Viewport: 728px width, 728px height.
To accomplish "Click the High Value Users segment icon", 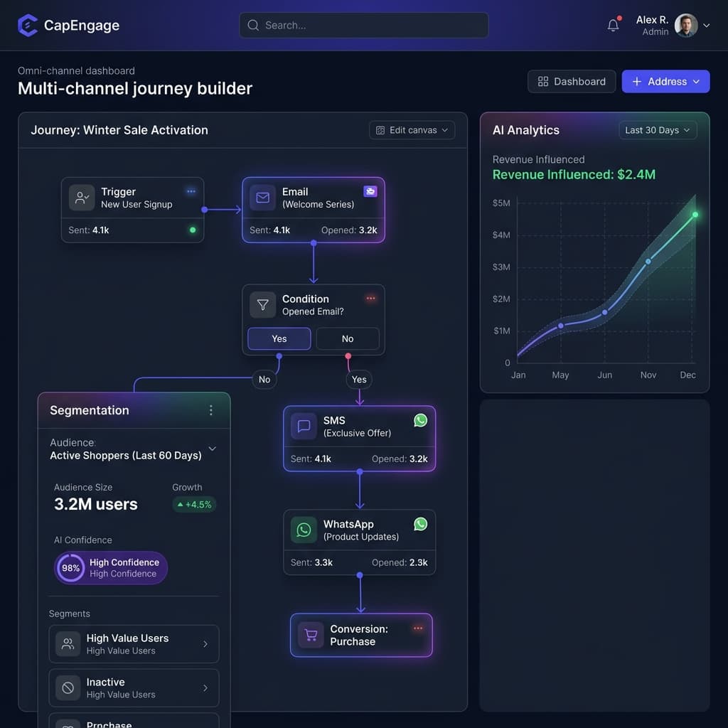I will pos(68,644).
